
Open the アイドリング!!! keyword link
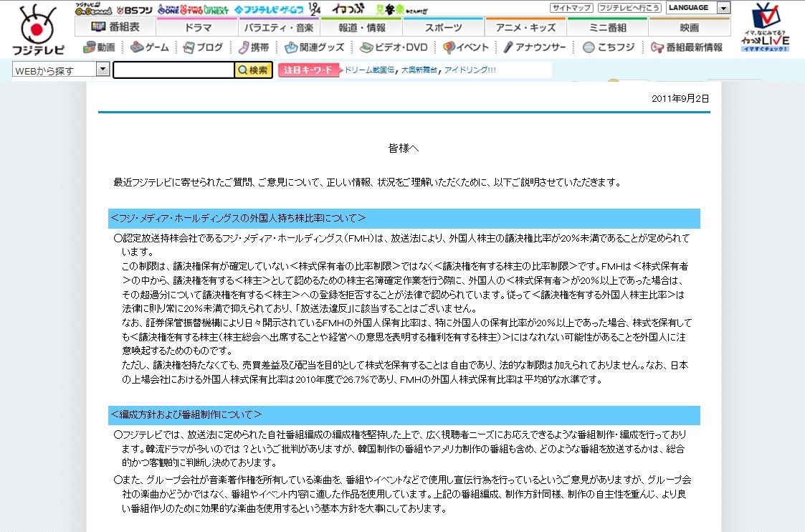[x=470, y=70]
